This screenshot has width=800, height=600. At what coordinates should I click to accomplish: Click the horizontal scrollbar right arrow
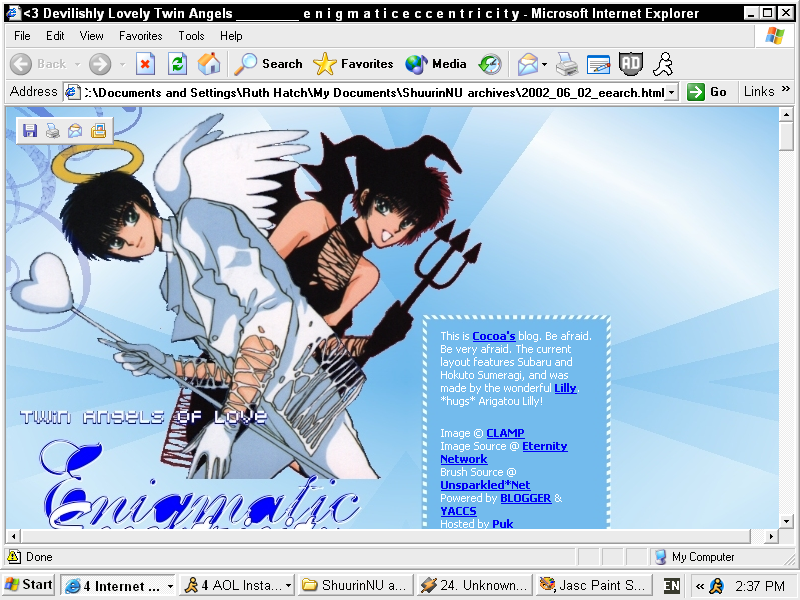(771, 536)
